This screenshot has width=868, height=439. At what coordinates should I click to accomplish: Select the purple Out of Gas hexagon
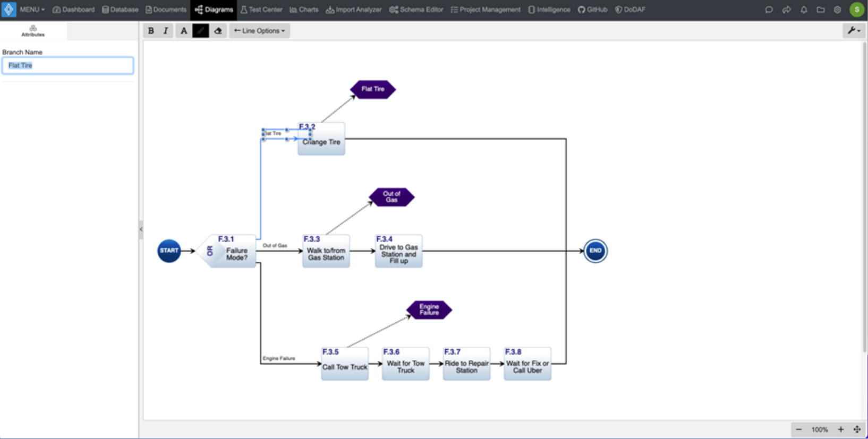click(x=392, y=197)
